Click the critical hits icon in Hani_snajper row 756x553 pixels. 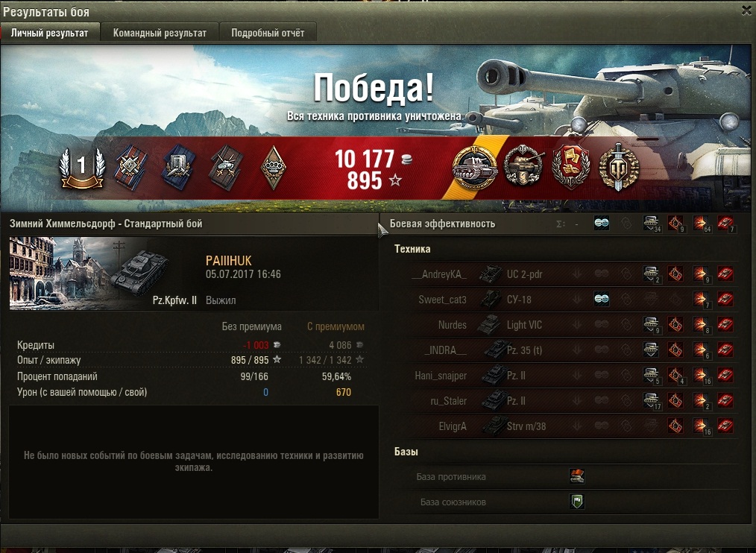click(675, 375)
